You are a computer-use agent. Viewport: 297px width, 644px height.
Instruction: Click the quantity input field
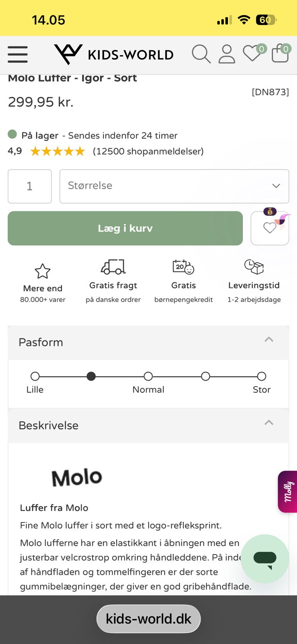coord(30,186)
